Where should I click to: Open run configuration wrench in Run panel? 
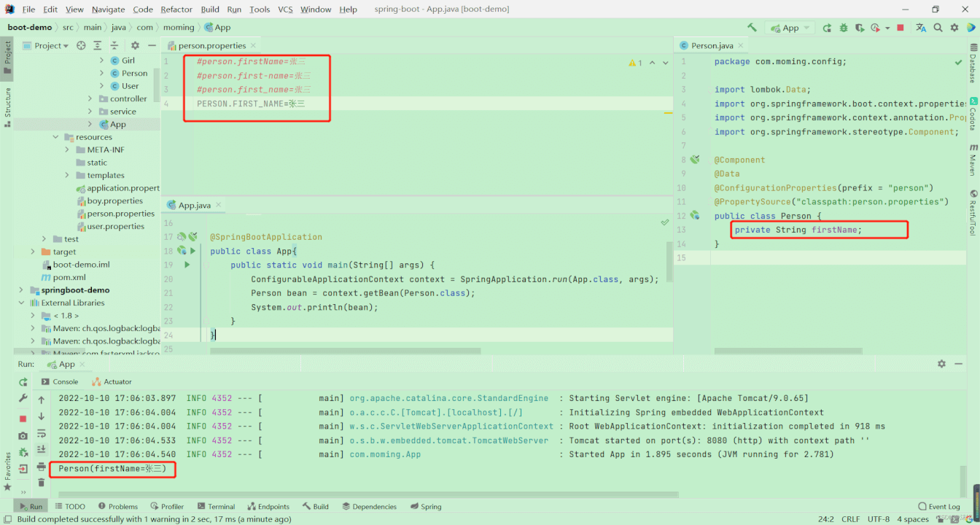tap(23, 398)
